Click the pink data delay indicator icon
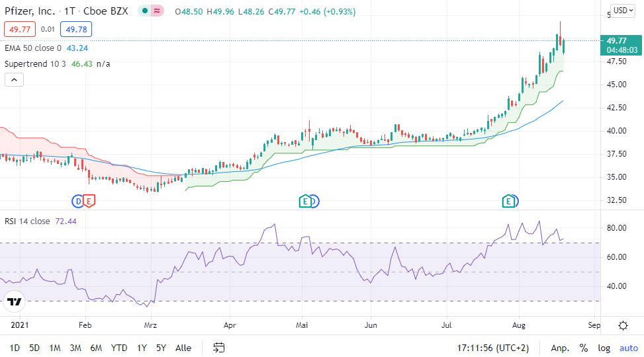Viewport: 644px width, 357px height. point(157,11)
